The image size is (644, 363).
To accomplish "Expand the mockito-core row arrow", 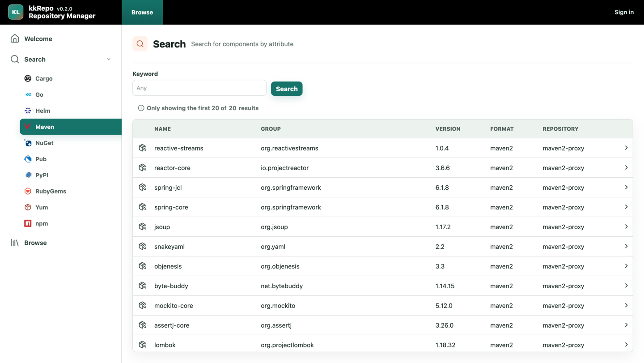I will pyautogui.click(x=626, y=305).
